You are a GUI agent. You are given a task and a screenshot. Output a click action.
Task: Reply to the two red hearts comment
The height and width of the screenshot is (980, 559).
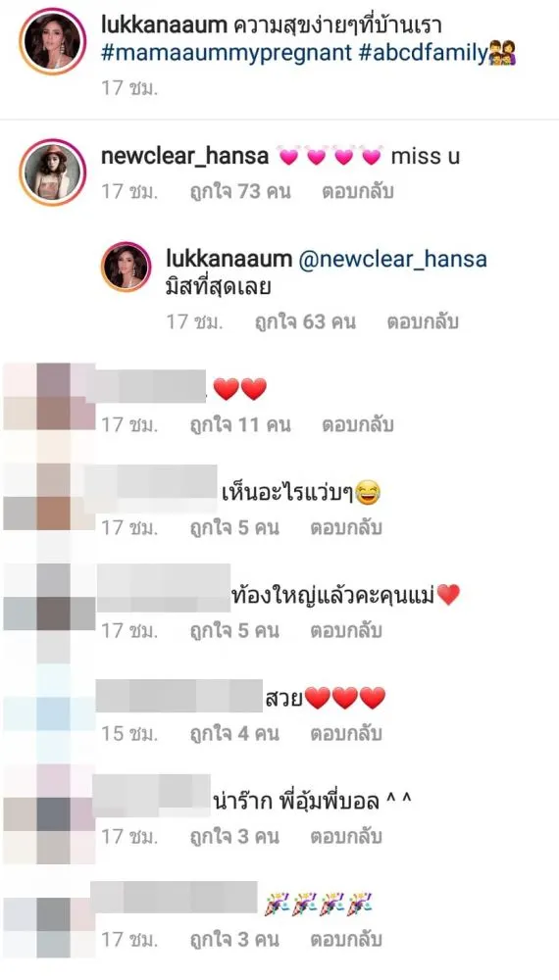357,425
